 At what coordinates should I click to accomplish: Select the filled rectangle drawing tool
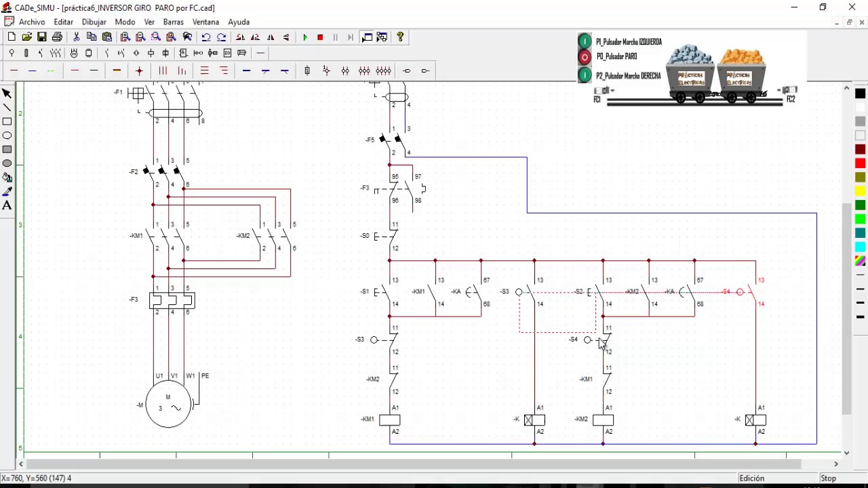7,150
